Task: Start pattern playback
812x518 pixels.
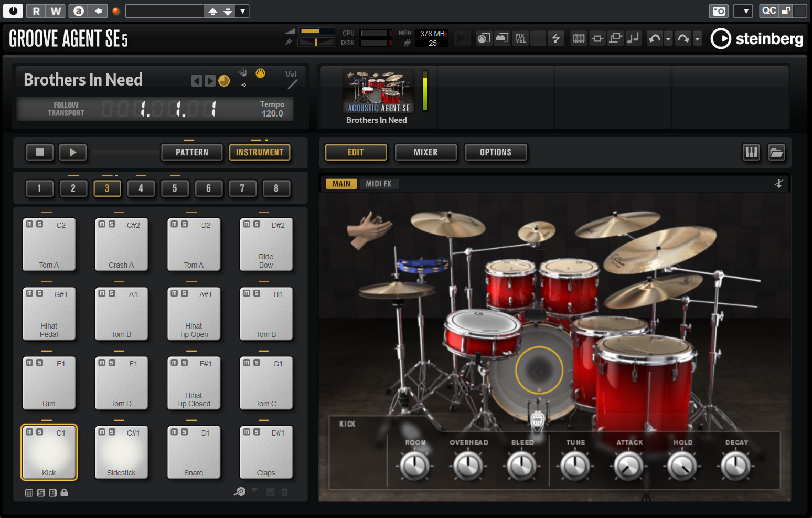Action: 73,152
